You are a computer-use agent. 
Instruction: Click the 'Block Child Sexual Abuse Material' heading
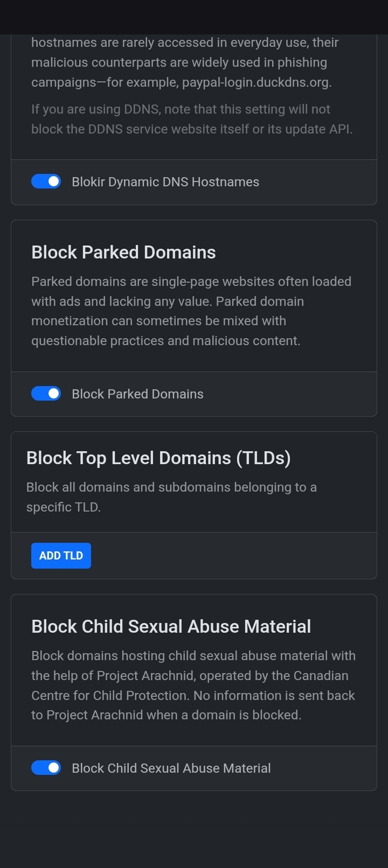(x=171, y=626)
